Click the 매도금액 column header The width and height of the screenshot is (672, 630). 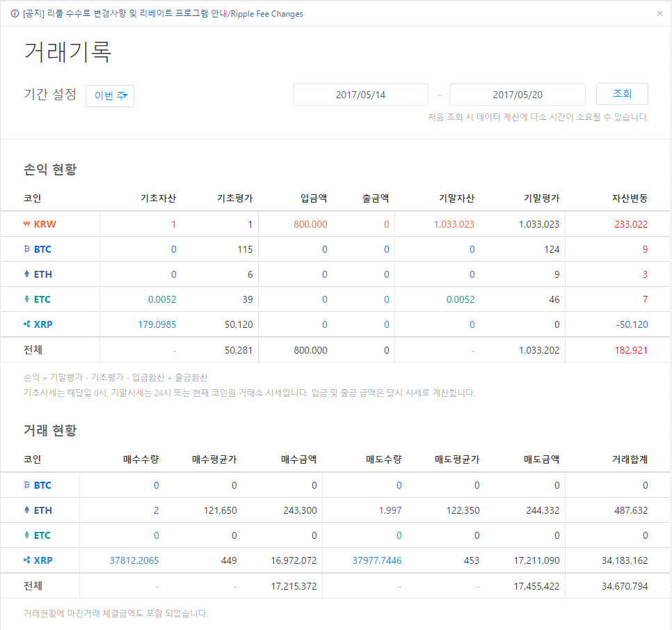[542, 459]
